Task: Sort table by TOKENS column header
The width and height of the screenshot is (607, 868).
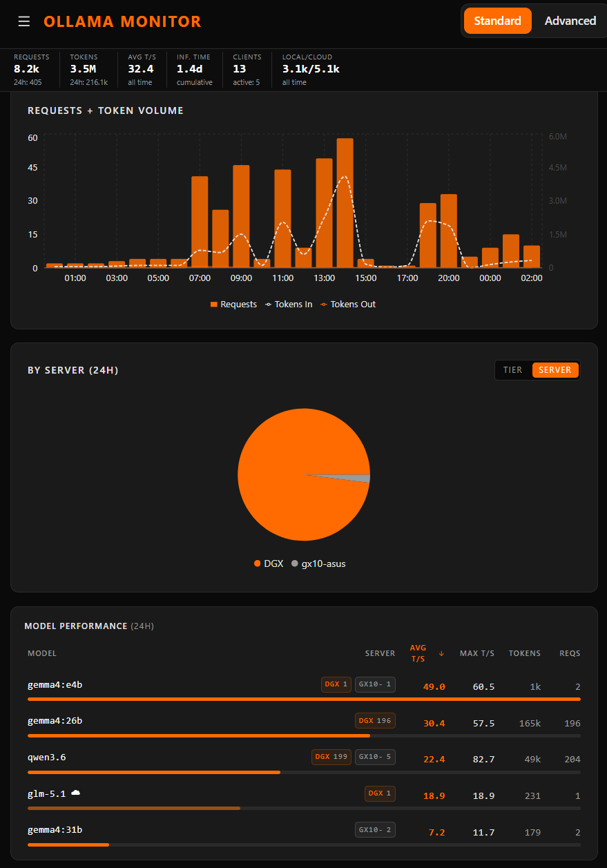Action: click(525, 653)
